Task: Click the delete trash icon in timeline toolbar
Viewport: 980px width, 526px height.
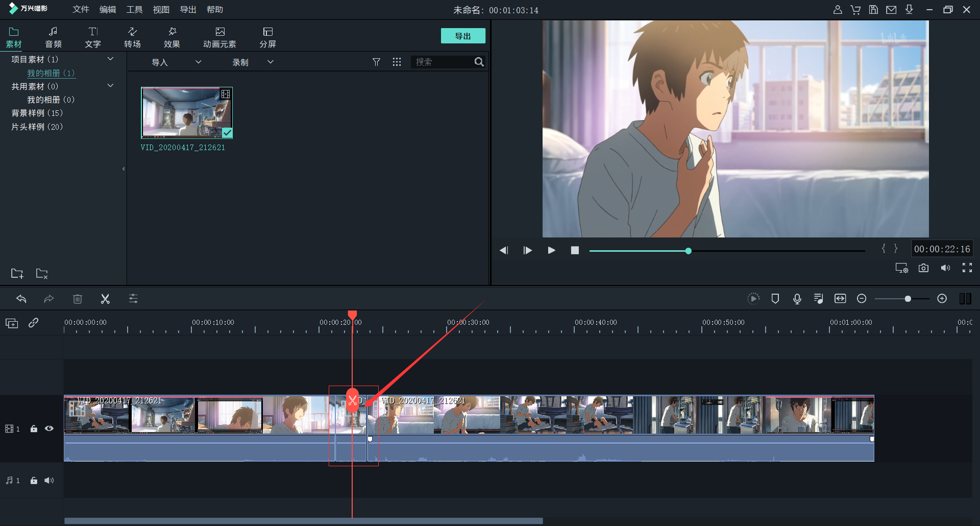Action: pyautogui.click(x=78, y=299)
